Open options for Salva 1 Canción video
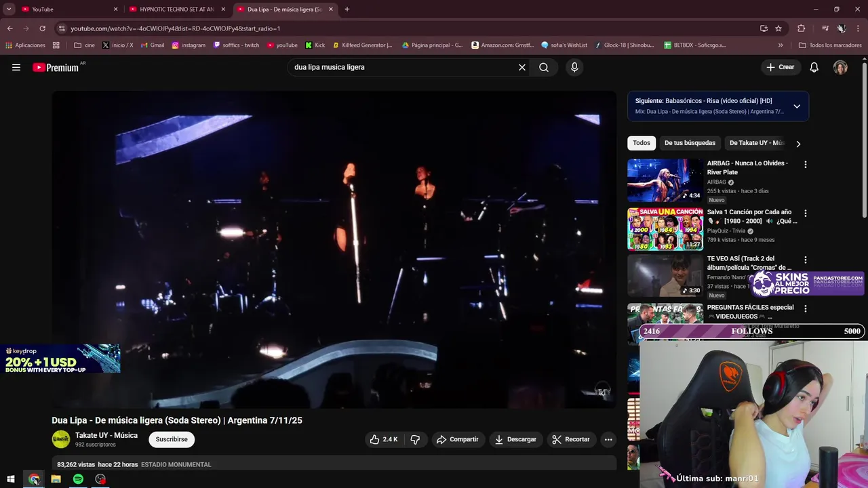This screenshot has width=868, height=488. coord(806,213)
